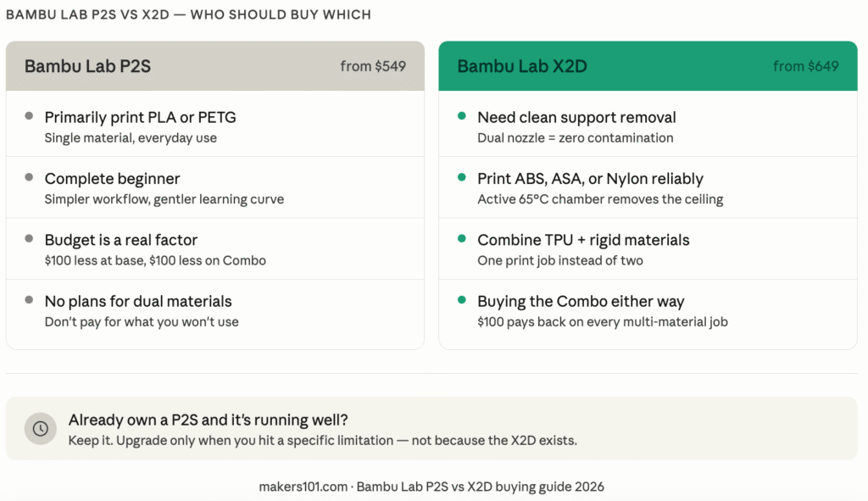Image resolution: width=868 pixels, height=501 pixels.
Task: Click gray bullet beside "Complete beginner"
Action: 29,177
